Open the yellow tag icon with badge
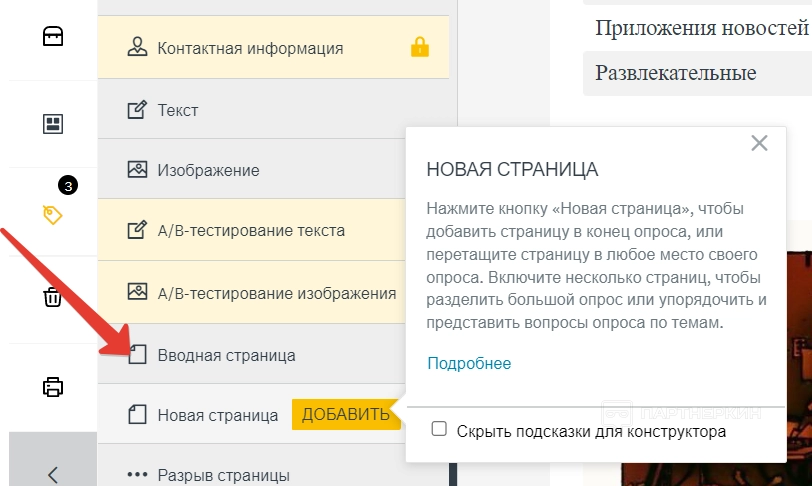The height and width of the screenshot is (486, 812). coord(53,213)
